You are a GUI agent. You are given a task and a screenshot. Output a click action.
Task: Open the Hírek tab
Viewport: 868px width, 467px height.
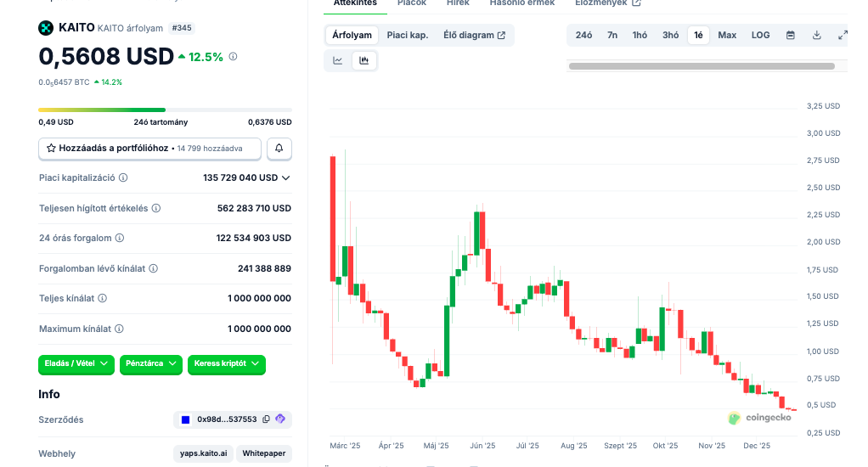click(x=458, y=3)
